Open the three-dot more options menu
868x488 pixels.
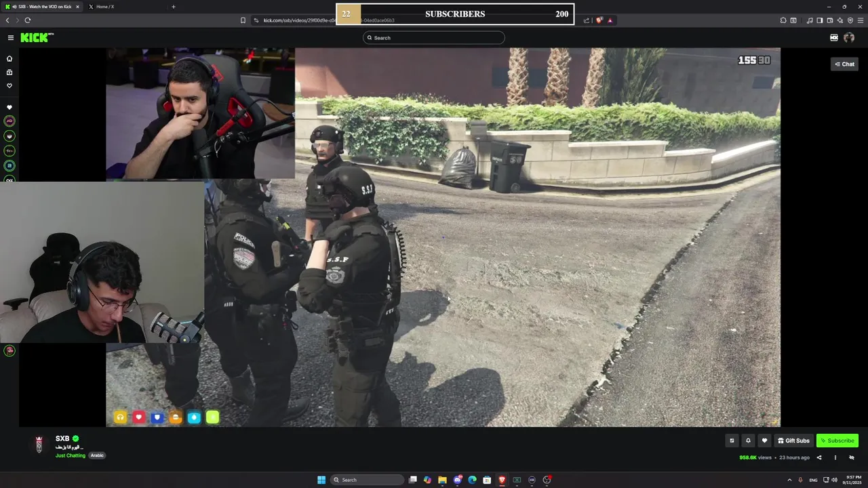[835, 457]
